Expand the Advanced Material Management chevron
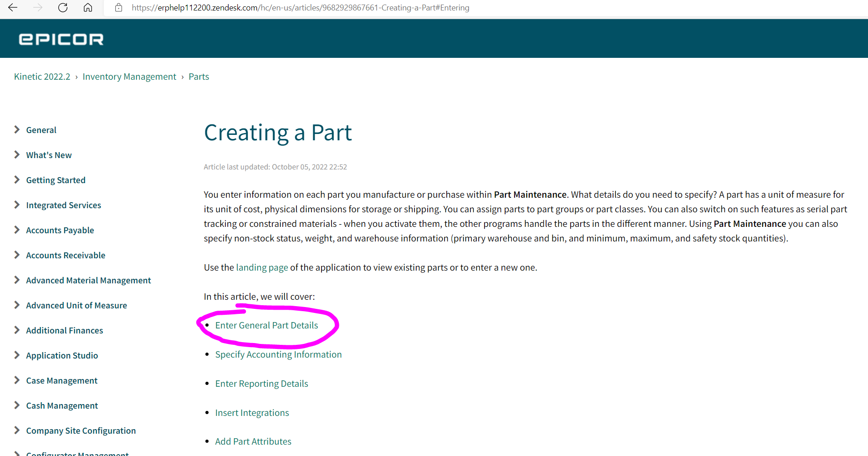Image resolution: width=868 pixels, height=456 pixels. click(x=17, y=280)
